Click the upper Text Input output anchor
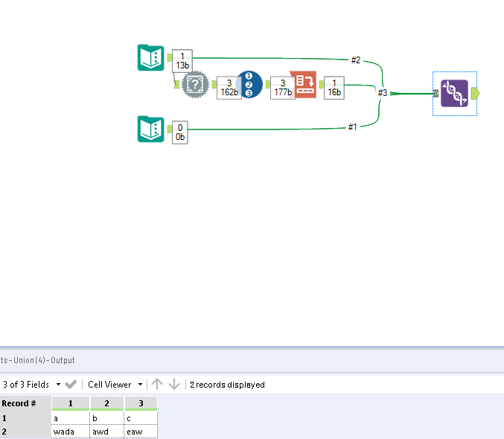Image resolution: width=504 pixels, height=439 pixels. pos(170,57)
